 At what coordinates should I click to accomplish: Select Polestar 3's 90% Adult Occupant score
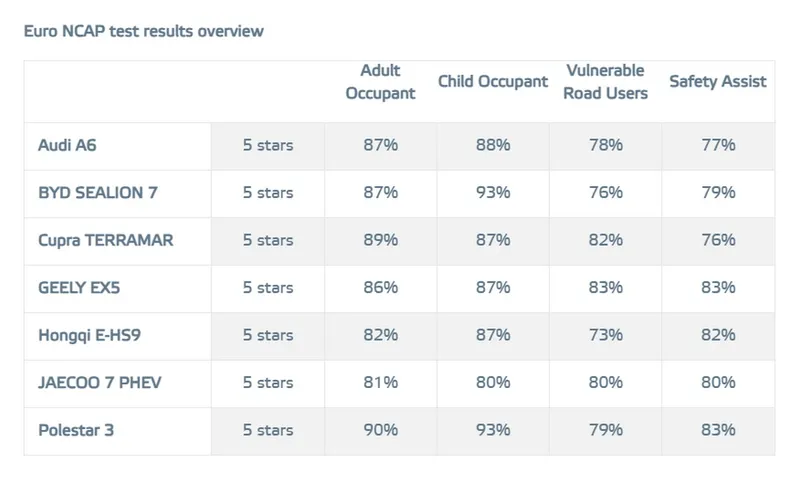pyautogui.click(x=380, y=430)
